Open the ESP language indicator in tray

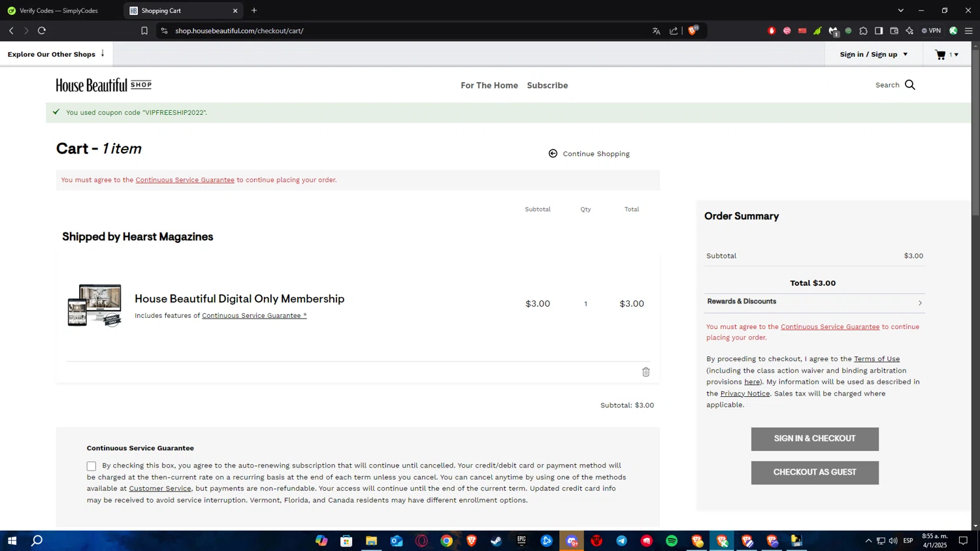coord(908,541)
